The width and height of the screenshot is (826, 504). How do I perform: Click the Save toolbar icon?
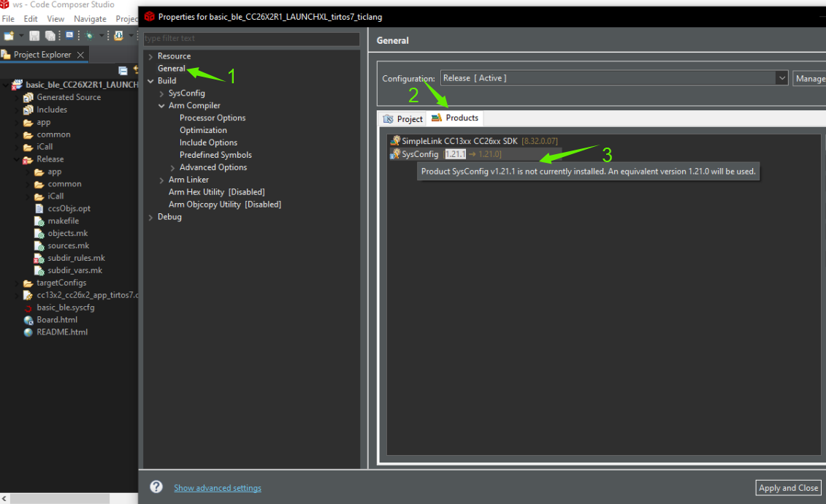[x=34, y=36]
